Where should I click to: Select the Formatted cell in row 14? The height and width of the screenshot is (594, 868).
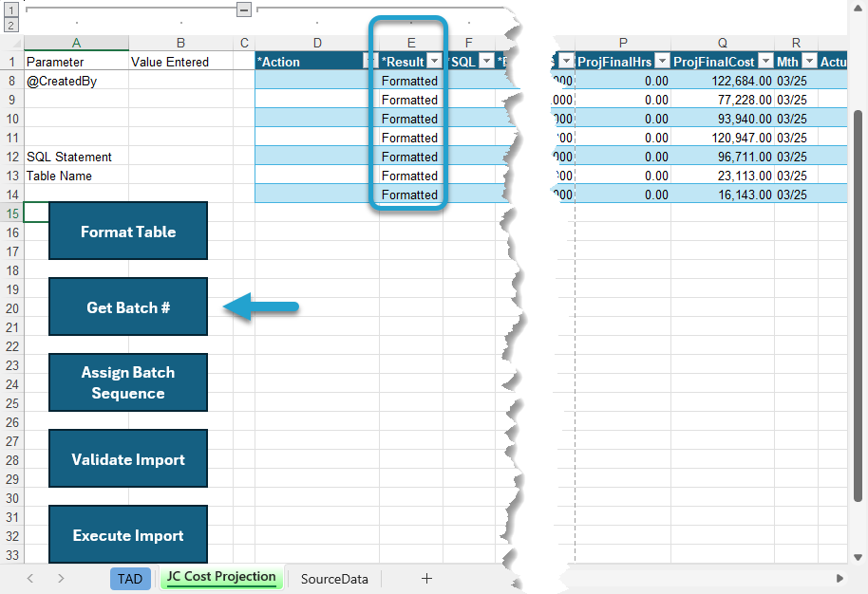(411, 195)
